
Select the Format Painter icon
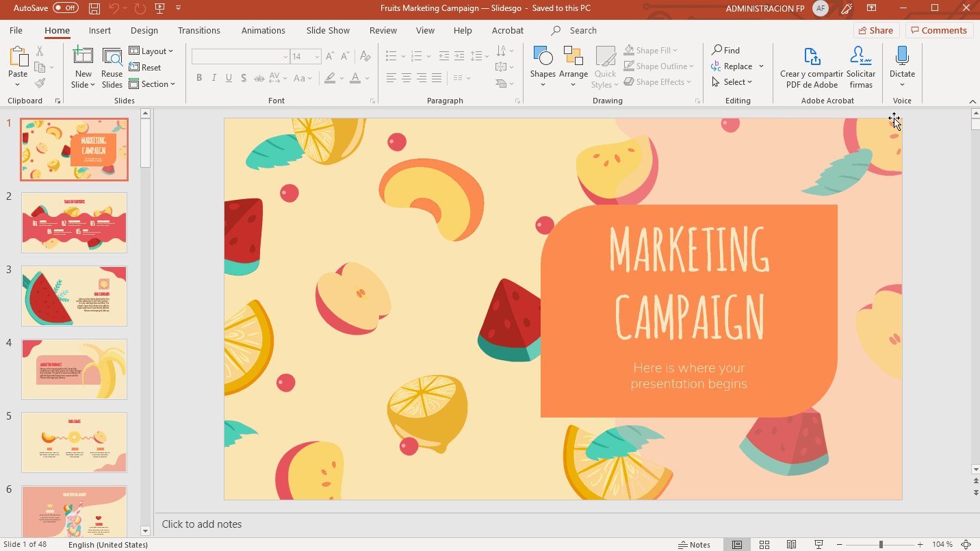40,83
